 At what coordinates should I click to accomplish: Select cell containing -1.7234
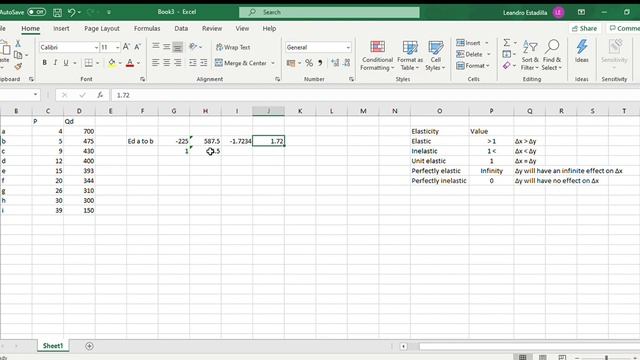pos(237,141)
